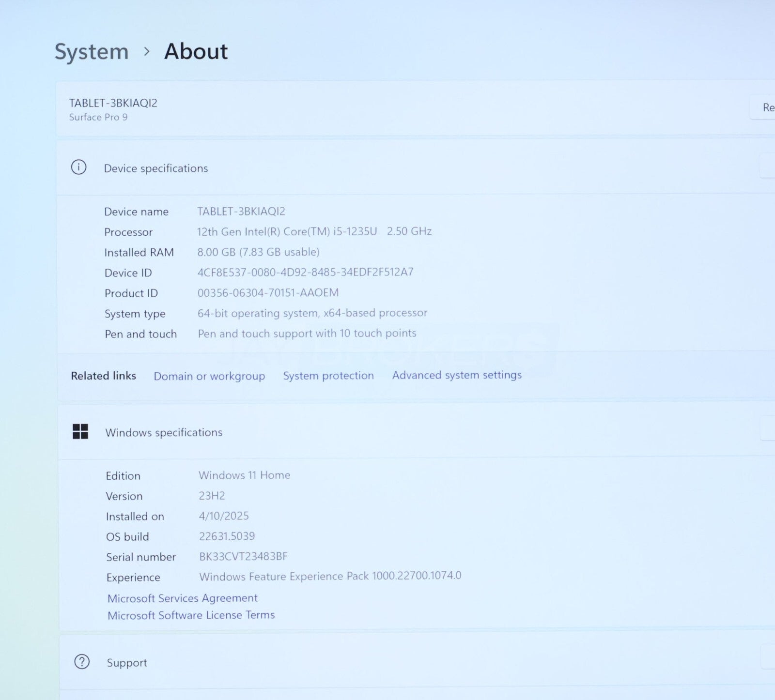Click the Device specifications info icon
Screen dimensions: 775x700
pyautogui.click(x=78, y=167)
